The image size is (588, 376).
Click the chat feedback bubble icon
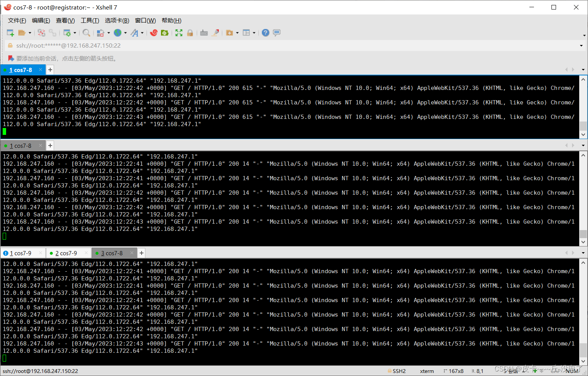coord(277,33)
